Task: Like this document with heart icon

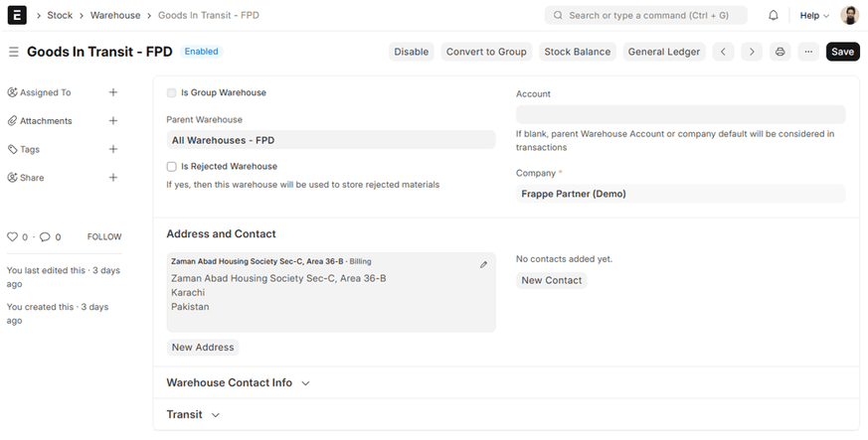Action: point(12,236)
